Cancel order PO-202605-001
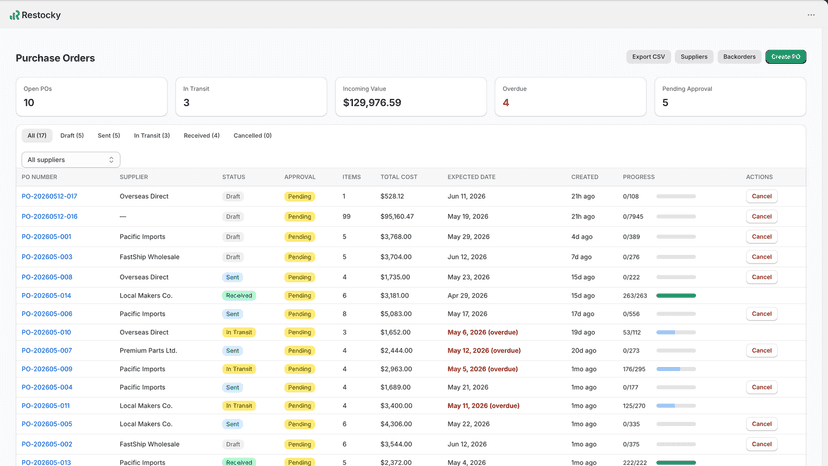Viewport: 828px width, 466px height. [x=761, y=237]
